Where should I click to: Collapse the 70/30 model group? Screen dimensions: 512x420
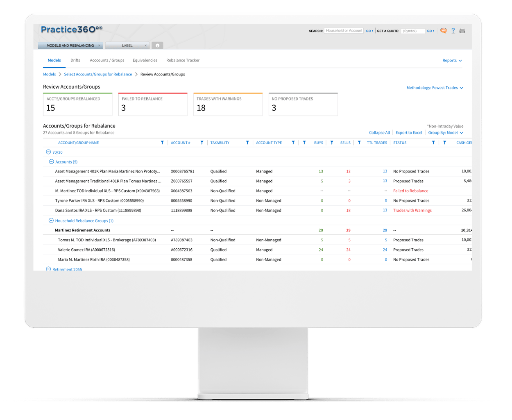click(48, 152)
